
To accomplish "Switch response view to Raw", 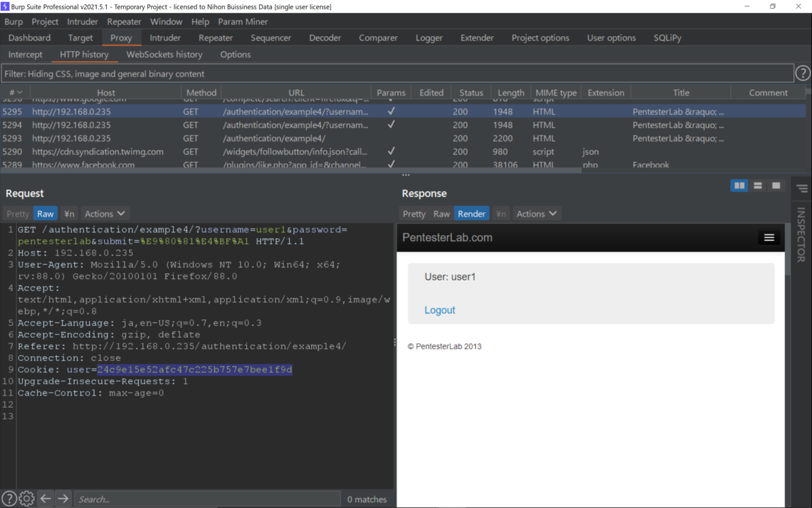I will click(x=442, y=213).
